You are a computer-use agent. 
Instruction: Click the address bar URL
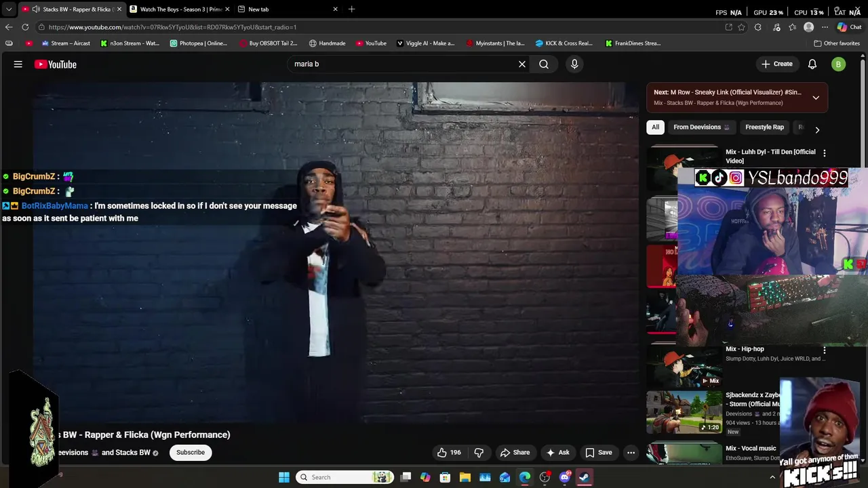click(x=172, y=27)
